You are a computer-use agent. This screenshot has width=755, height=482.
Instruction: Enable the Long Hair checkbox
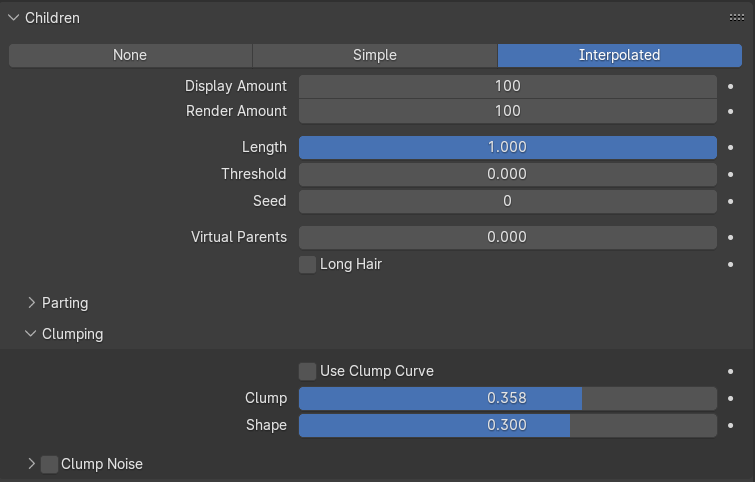pos(308,264)
